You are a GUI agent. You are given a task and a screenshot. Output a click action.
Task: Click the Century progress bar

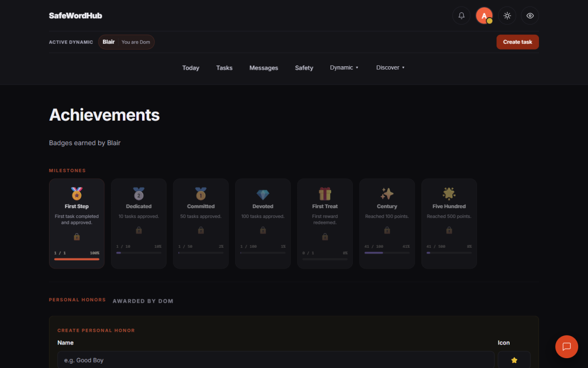pyautogui.click(x=387, y=253)
